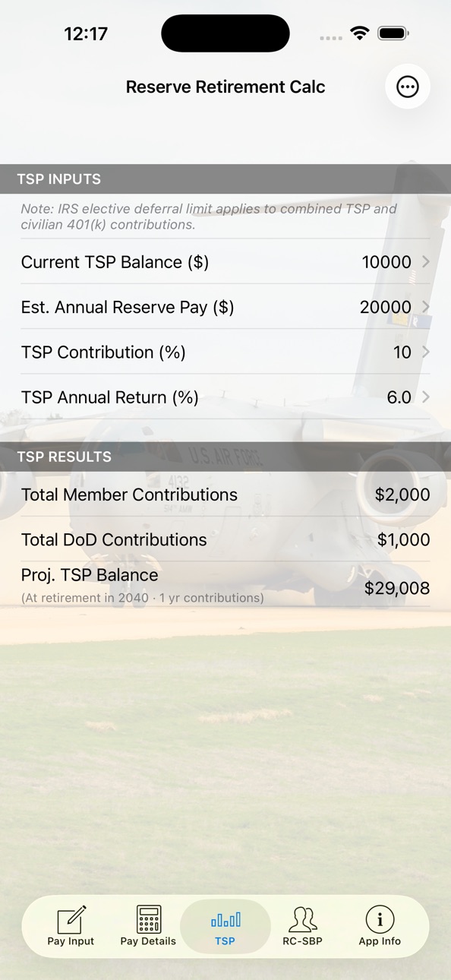Edit the 20000 reserve pay value
The width and height of the screenshot is (451, 980).
(x=386, y=307)
